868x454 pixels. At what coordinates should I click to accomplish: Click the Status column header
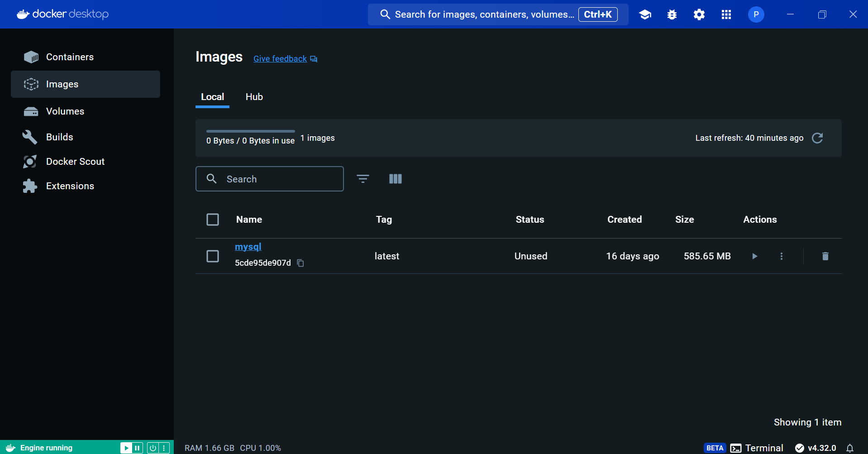coord(530,220)
